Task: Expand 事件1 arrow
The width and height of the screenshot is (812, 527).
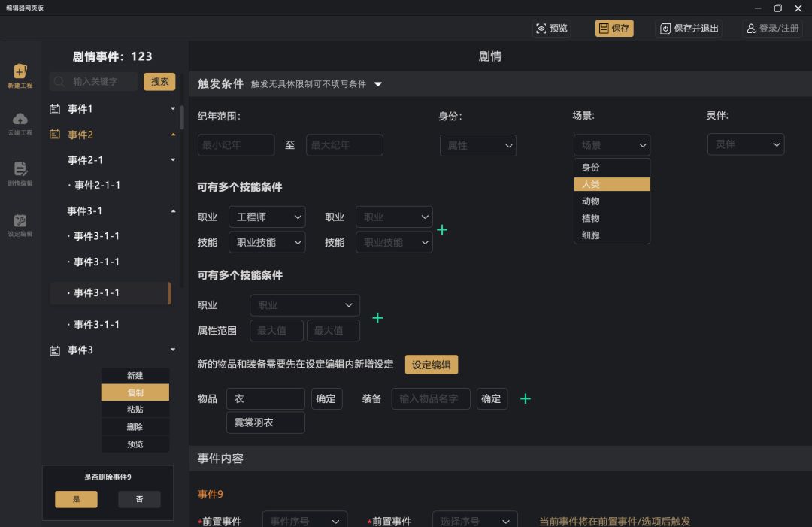Action: (173, 109)
